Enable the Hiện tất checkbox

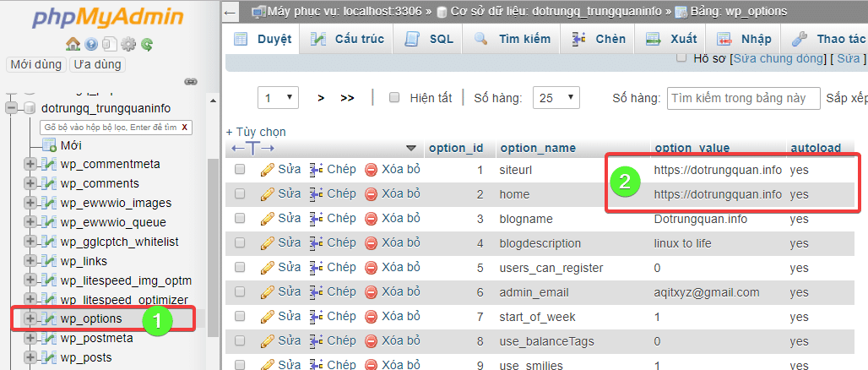pyautogui.click(x=394, y=98)
